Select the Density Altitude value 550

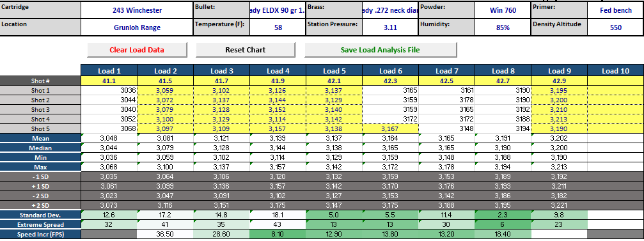[615, 27]
